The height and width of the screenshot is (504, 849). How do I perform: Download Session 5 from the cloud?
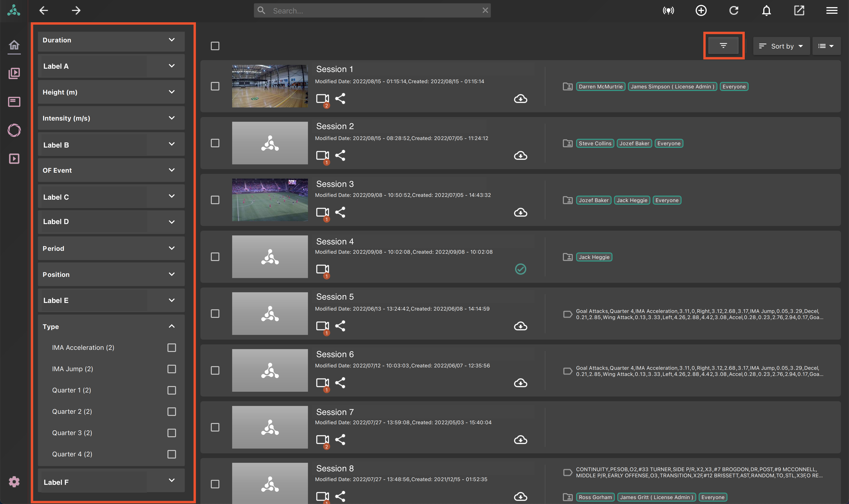[520, 326]
